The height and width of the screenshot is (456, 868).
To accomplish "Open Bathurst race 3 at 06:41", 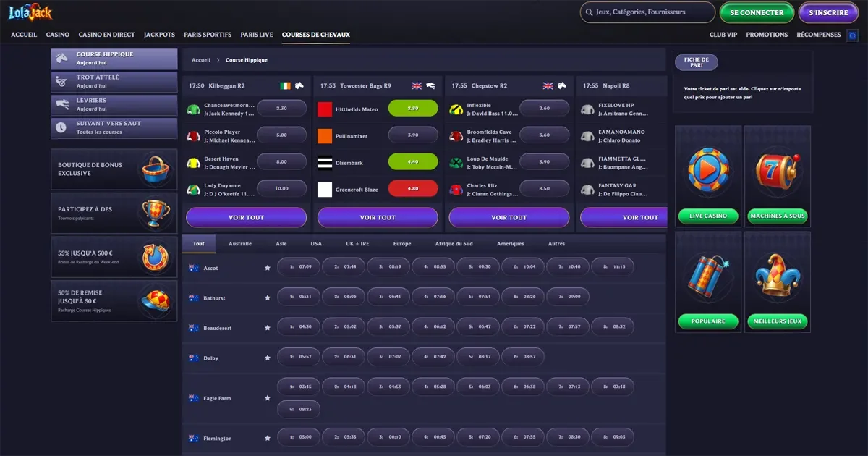I will point(388,297).
